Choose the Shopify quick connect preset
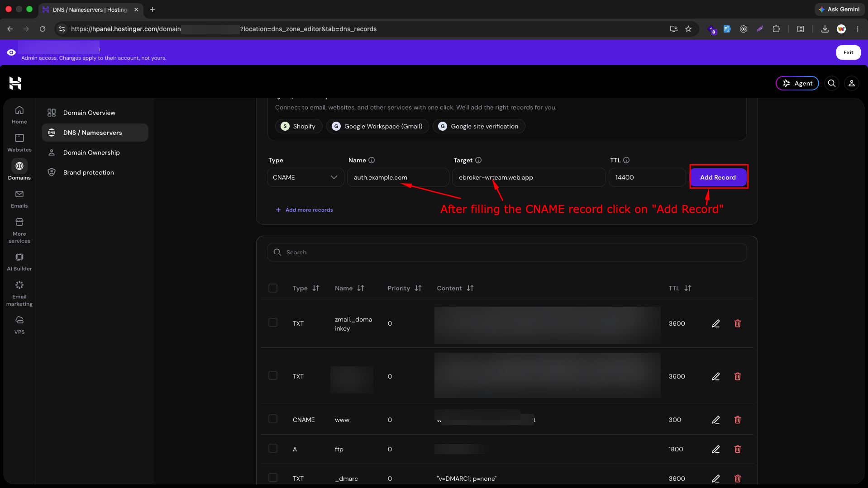Viewport: 868px width, 488px height. [x=299, y=126]
